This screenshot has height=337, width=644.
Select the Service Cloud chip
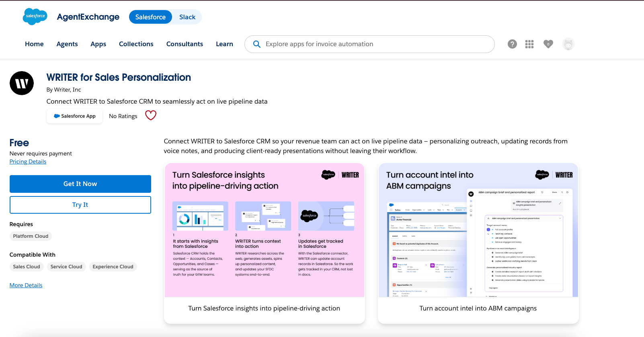click(66, 267)
